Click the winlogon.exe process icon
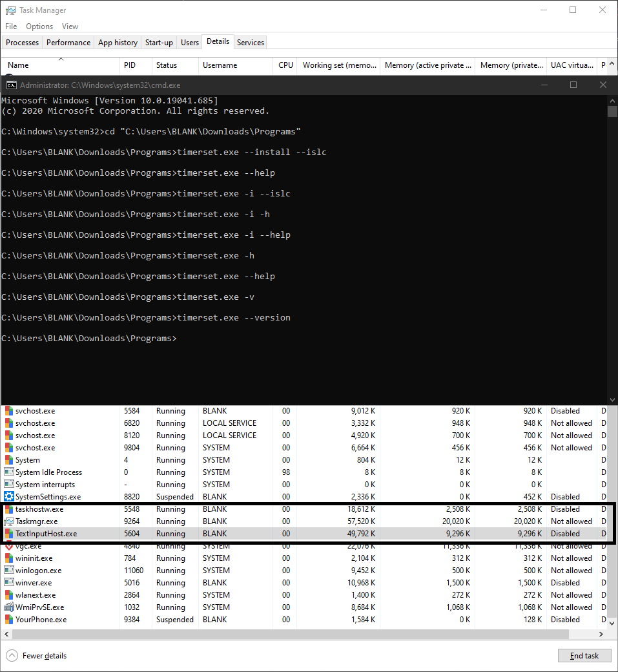Screen dimensions: 618x672 pyautogui.click(x=8, y=571)
